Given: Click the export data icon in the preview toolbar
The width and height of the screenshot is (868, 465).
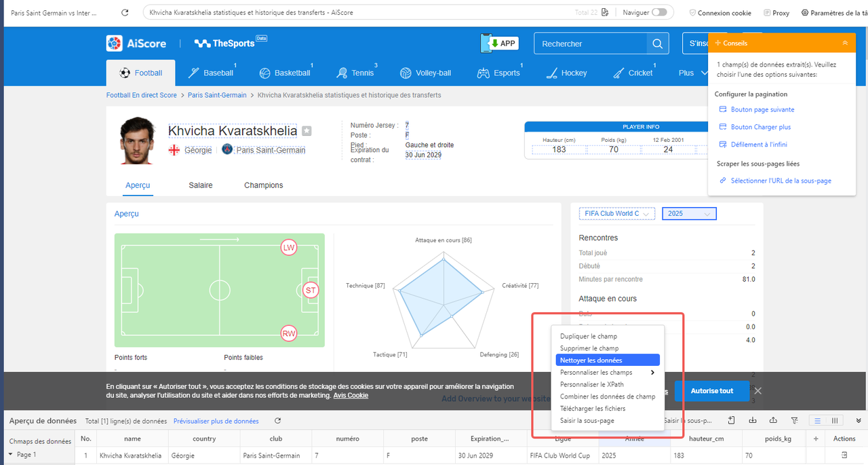Looking at the screenshot, I should tap(774, 421).
